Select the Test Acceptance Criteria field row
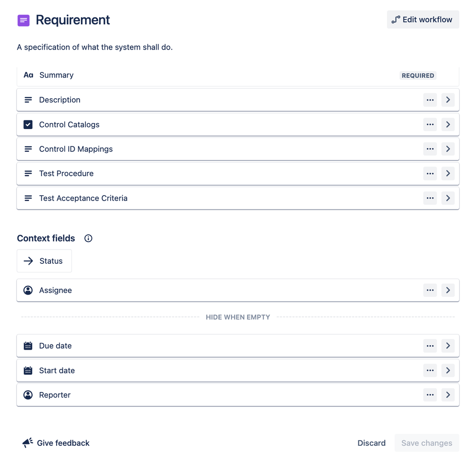 coord(191,198)
